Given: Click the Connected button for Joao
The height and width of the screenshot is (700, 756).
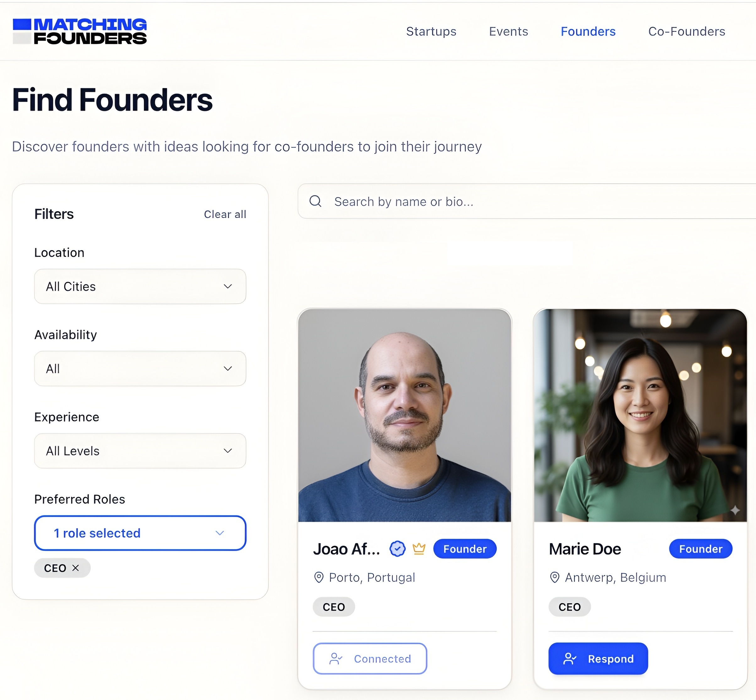Looking at the screenshot, I should click(370, 659).
